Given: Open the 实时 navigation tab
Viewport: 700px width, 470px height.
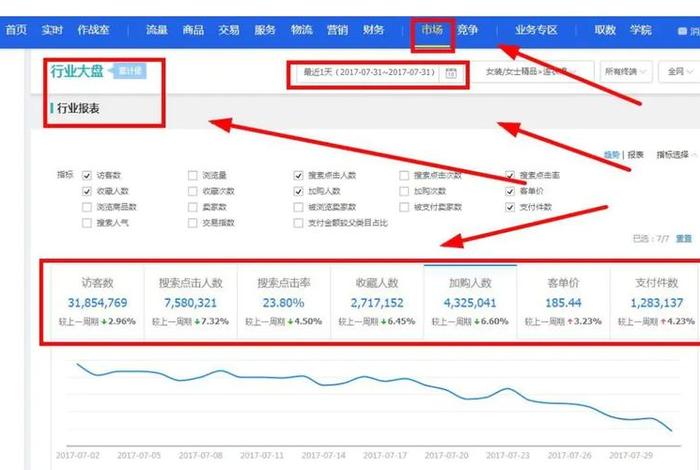Looking at the screenshot, I should tap(52, 30).
